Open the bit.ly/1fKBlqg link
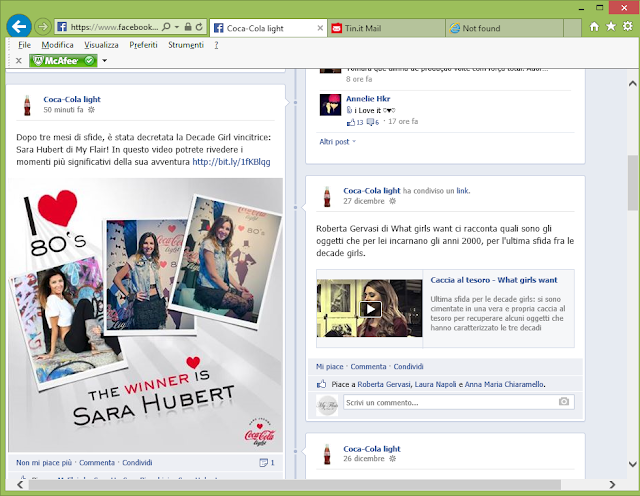640x496 pixels. coord(231,162)
